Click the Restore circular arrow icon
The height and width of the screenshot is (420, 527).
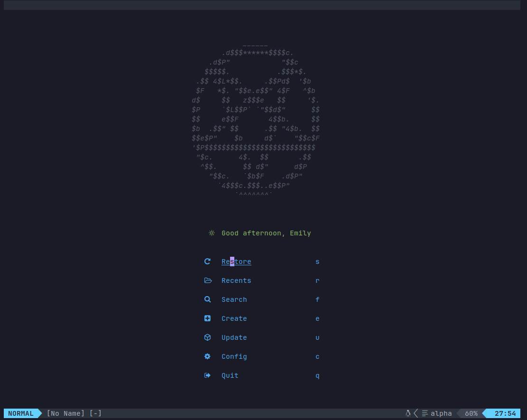point(207,261)
